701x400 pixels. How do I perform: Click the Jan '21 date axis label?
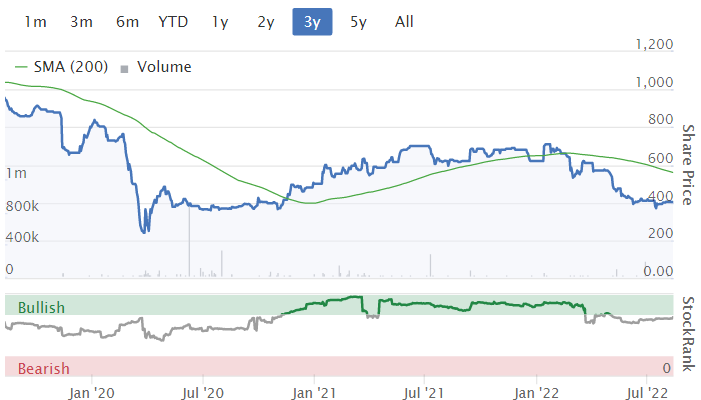pyautogui.click(x=317, y=391)
